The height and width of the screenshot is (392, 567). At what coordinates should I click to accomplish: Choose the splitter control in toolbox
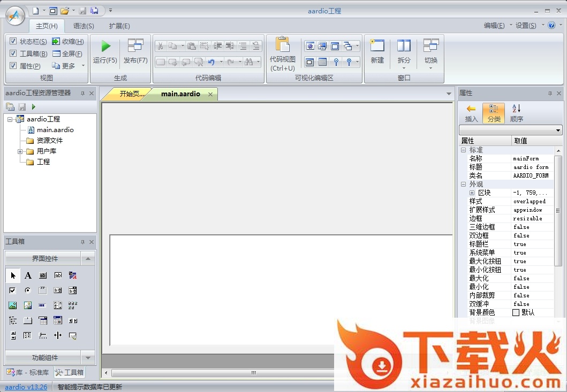point(58,336)
